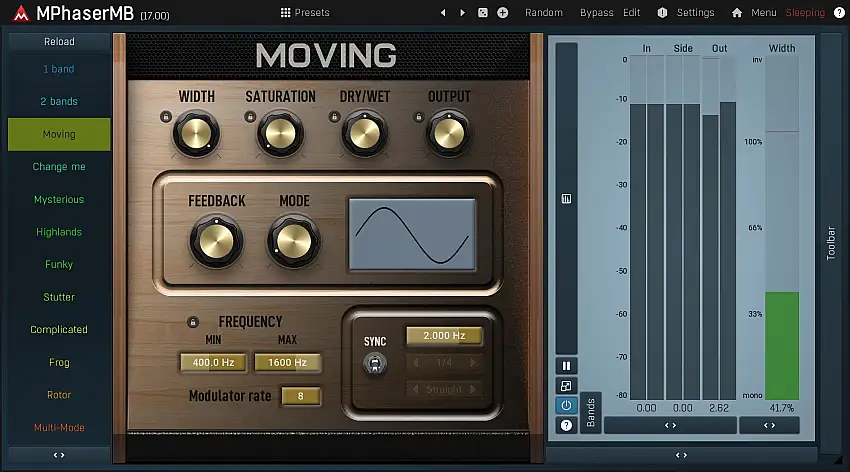Click the Dry/Wet knob

[x=365, y=134]
